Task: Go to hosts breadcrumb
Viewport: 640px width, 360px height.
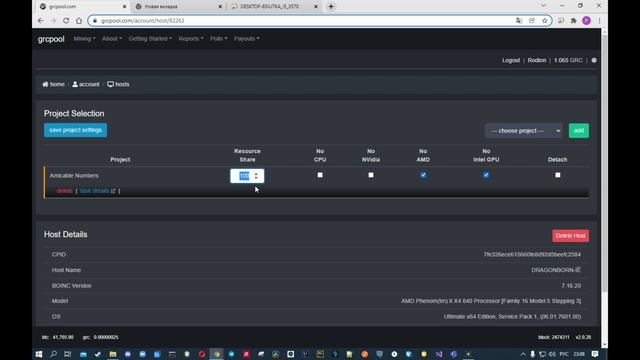Action: click(x=118, y=84)
